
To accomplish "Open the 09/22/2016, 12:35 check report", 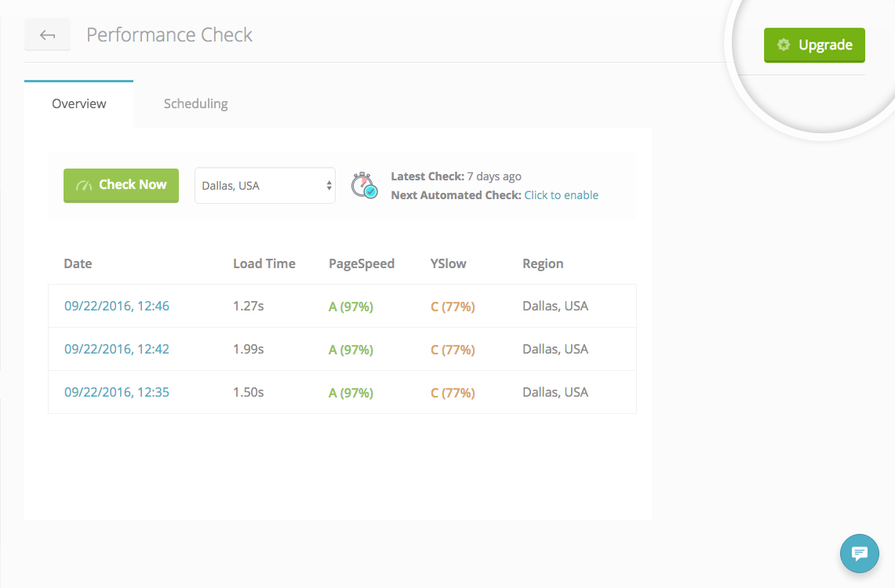I will click(x=116, y=393).
